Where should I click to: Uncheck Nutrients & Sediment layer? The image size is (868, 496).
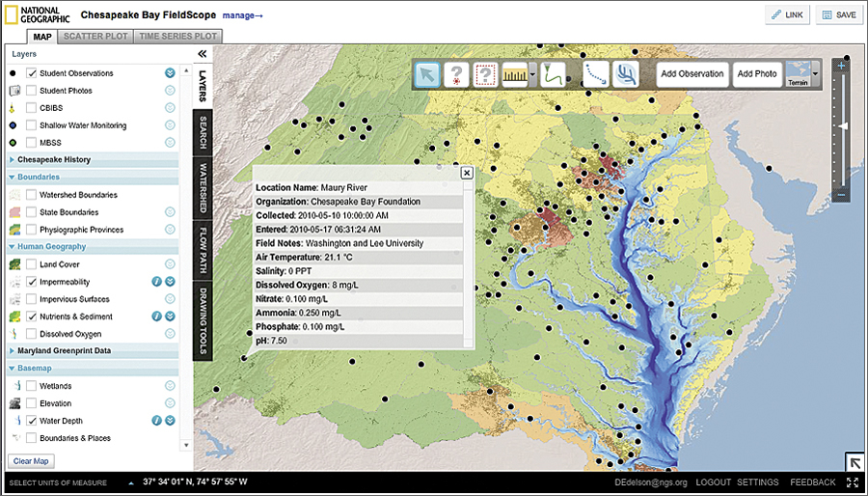click(32, 317)
